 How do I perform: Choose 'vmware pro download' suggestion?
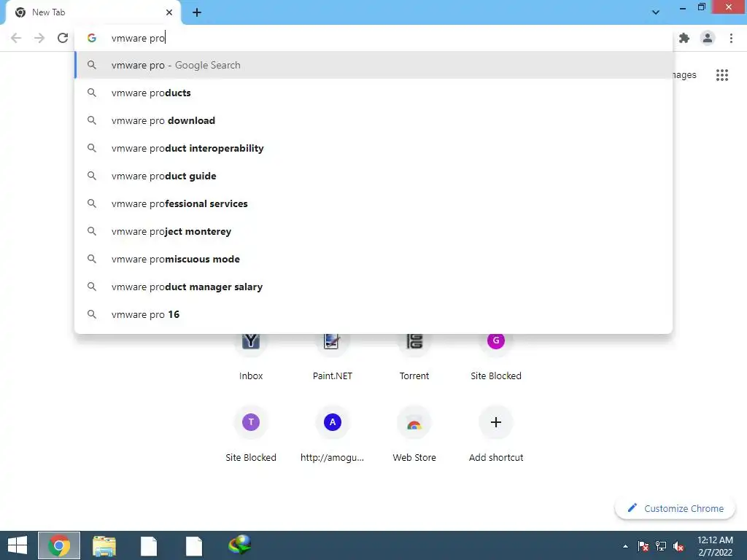point(373,120)
